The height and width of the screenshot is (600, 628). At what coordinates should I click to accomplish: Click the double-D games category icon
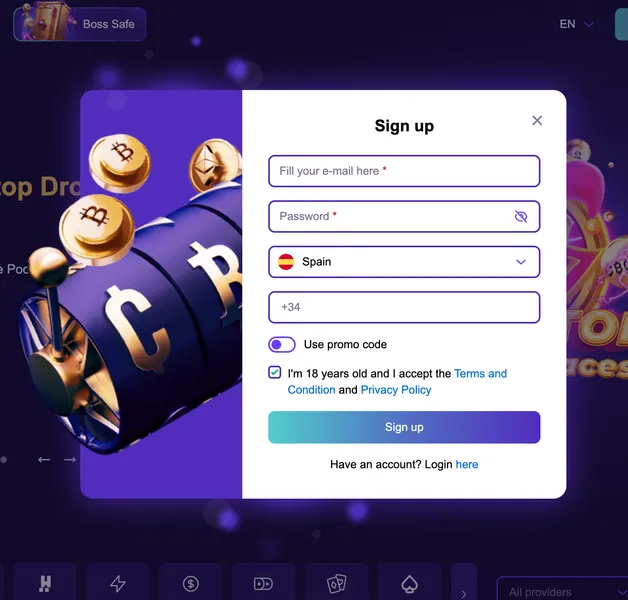tap(264, 584)
